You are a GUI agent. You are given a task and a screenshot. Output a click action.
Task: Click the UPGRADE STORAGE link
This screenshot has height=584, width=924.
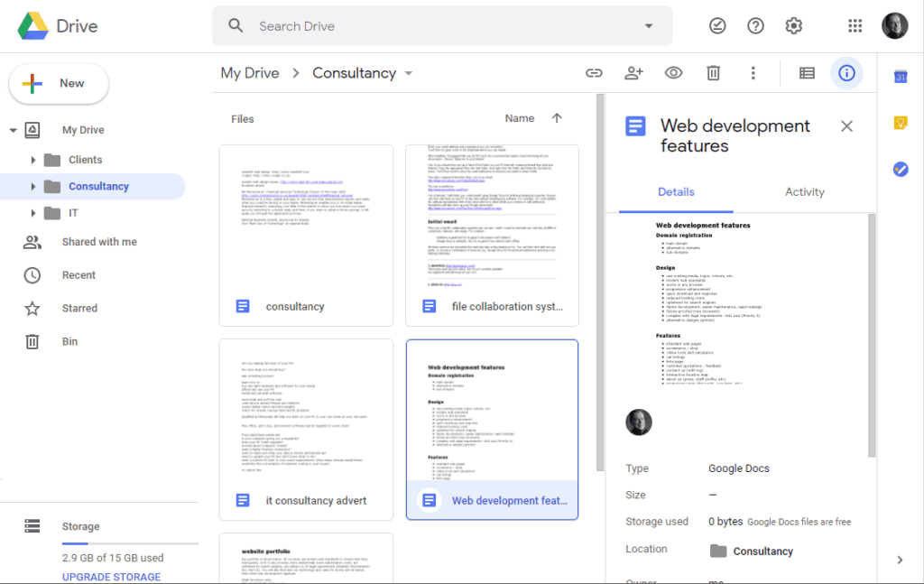[x=112, y=577]
